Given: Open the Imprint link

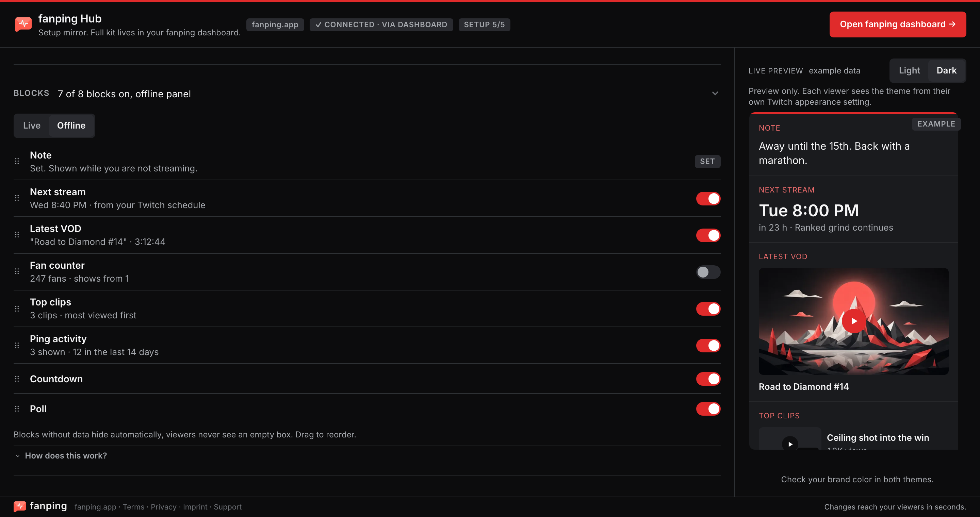Looking at the screenshot, I should (x=195, y=507).
